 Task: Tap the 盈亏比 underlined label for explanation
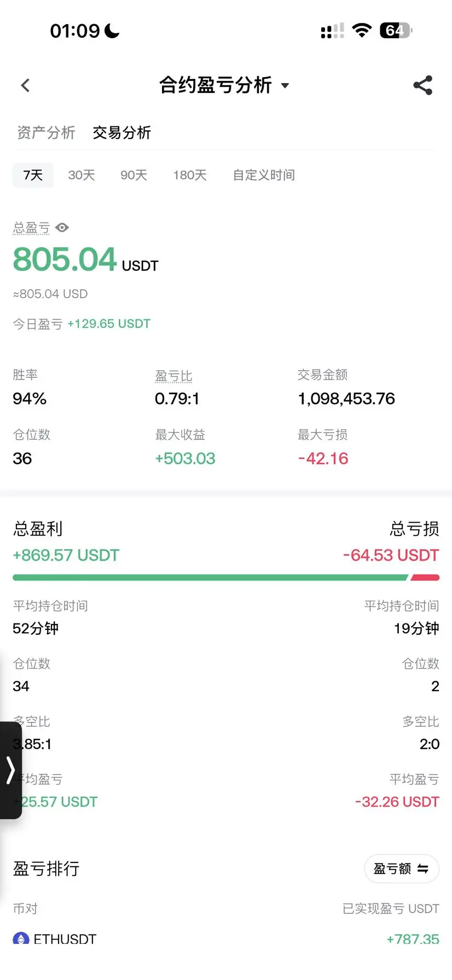(x=173, y=376)
